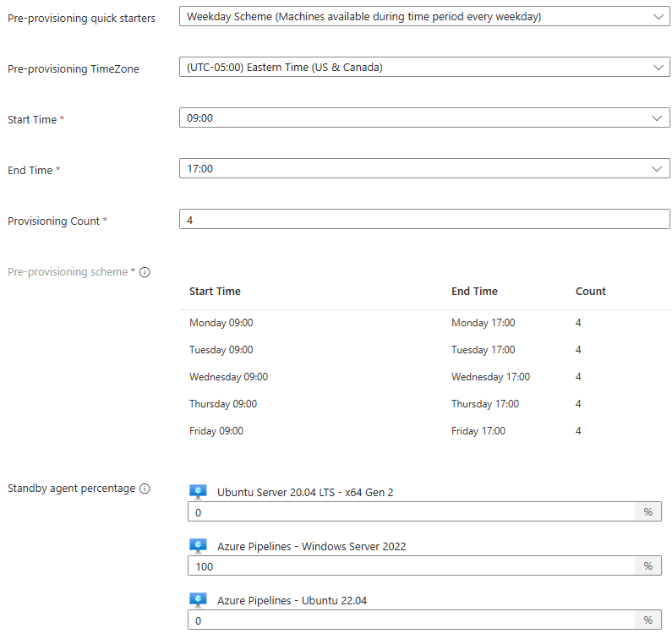Click the Windows Server 2022 image icon

pos(198,546)
